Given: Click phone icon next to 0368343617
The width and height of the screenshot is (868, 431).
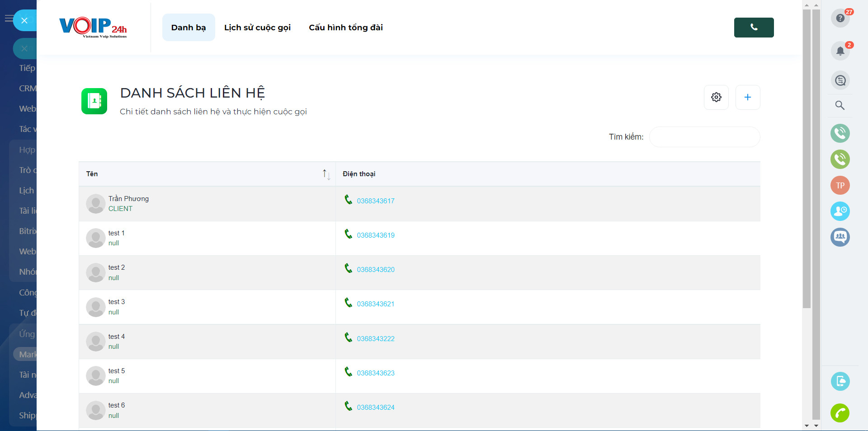Looking at the screenshot, I should pos(348,200).
